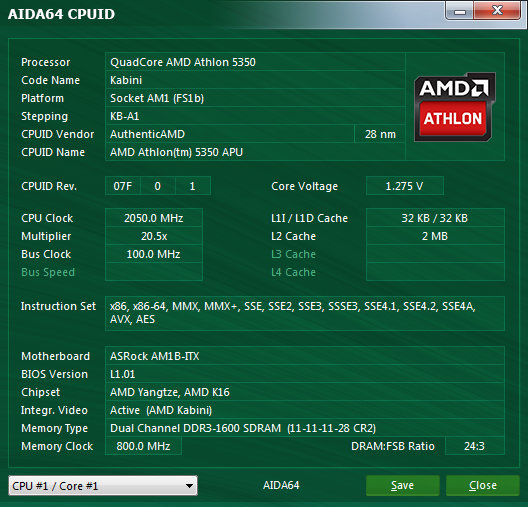The height and width of the screenshot is (507, 528).
Task: Click the Core Voltage value 1.275 V
Action: tap(405, 186)
